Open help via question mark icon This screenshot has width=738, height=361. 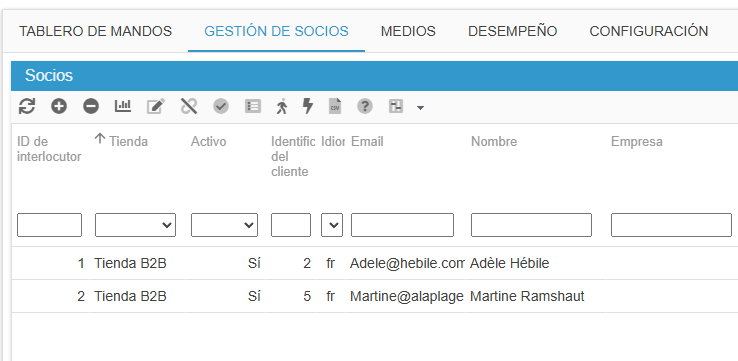click(x=365, y=106)
